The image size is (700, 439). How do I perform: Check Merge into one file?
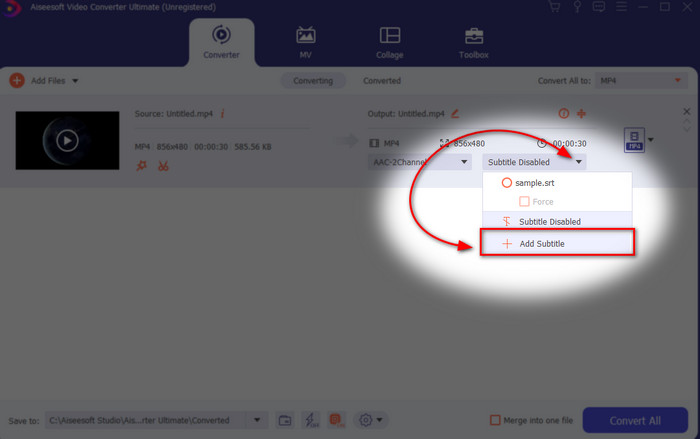point(495,420)
